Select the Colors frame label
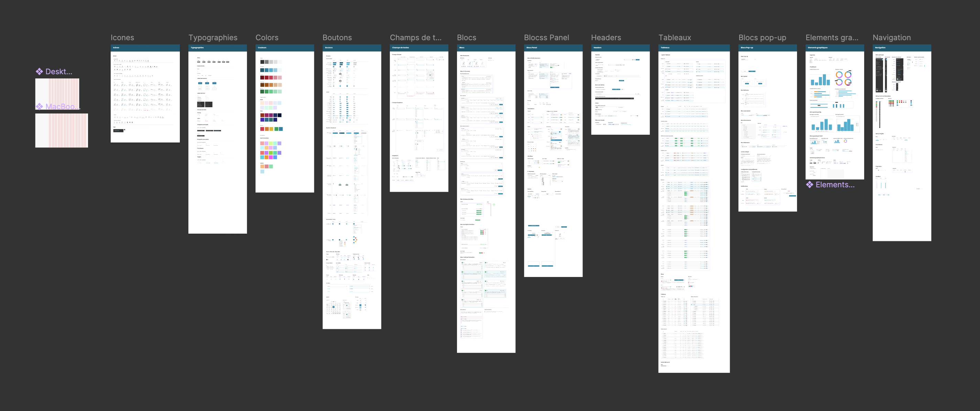Viewport: 980px width, 411px height. [x=267, y=38]
